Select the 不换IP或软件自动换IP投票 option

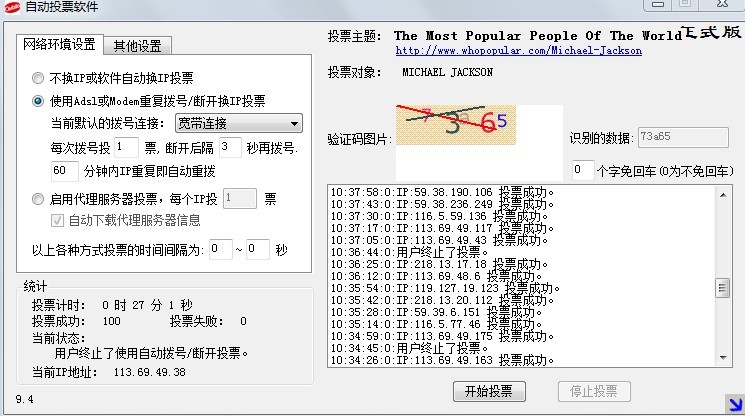click(39, 77)
